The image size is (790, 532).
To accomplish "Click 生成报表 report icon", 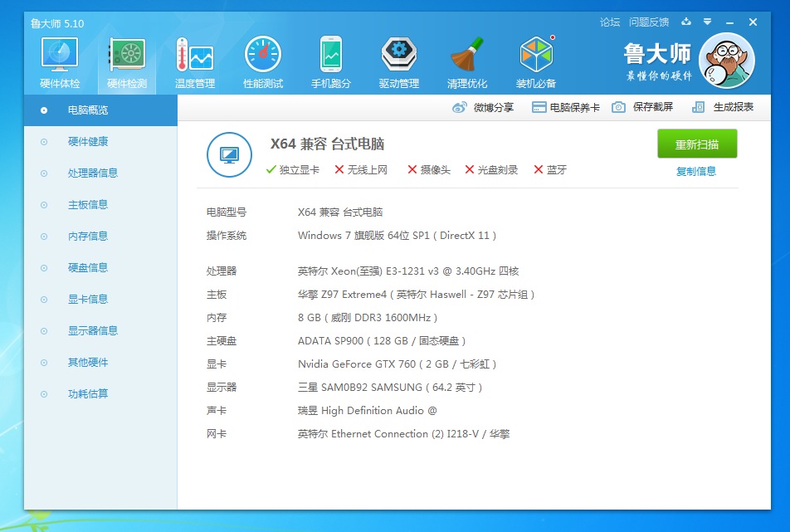I will click(698, 107).
